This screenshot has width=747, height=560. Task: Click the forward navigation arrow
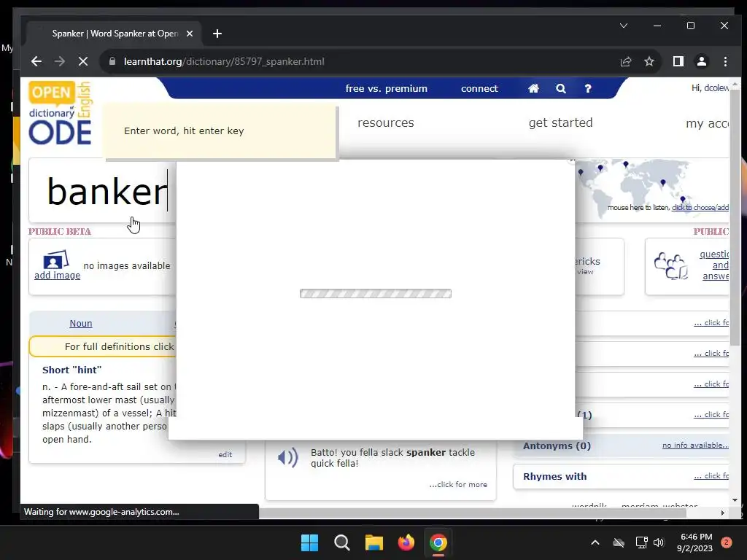tap(60, 61)
